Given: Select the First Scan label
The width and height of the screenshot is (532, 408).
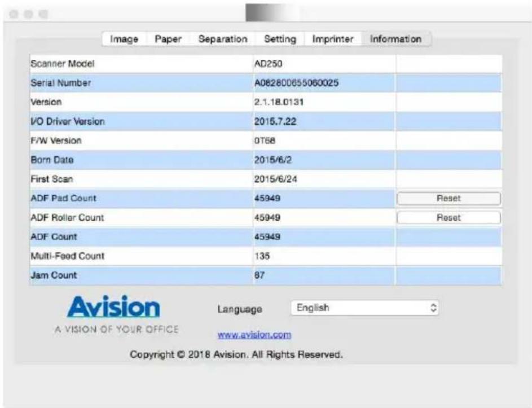Looking at the screenshot, I should click(x=51, y=179).
